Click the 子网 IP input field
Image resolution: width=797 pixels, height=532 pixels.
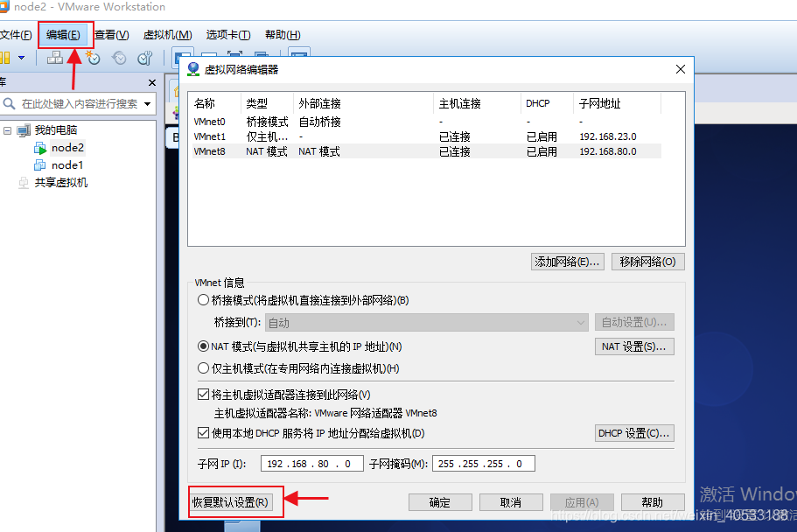click(x=312, y=464)
